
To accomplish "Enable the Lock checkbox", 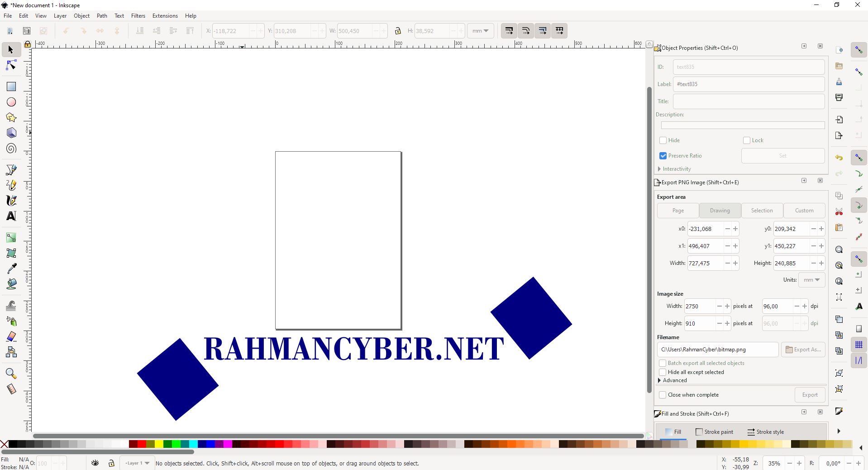I will (747, 140).
